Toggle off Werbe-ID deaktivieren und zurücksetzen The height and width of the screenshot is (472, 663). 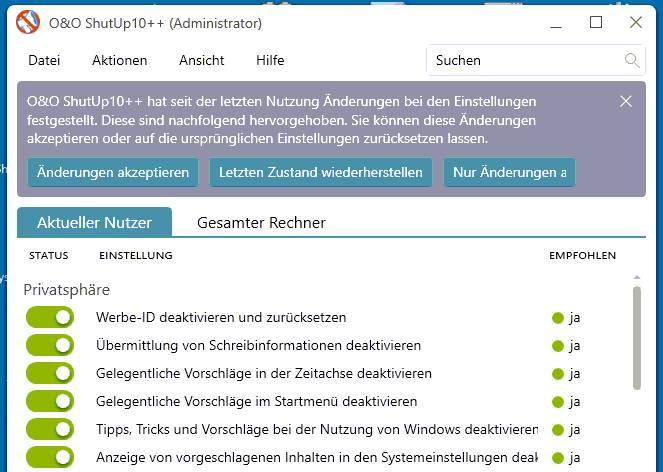point(50,317)
